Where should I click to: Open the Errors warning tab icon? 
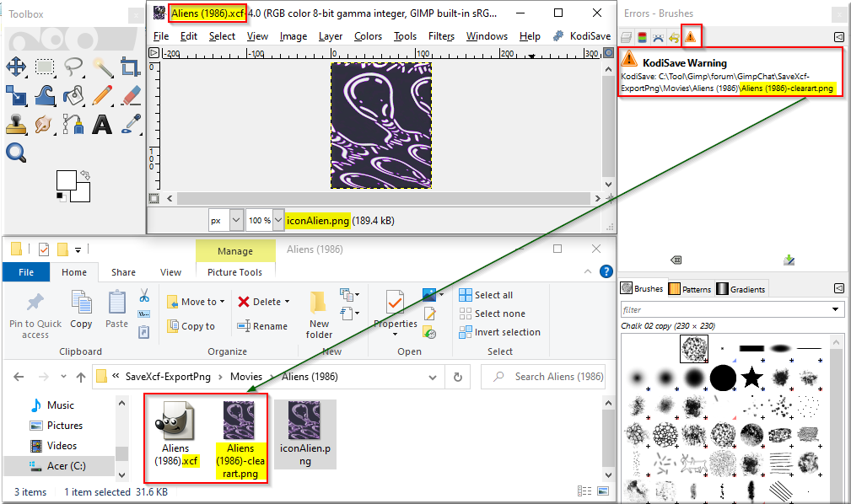coord(690,37)
